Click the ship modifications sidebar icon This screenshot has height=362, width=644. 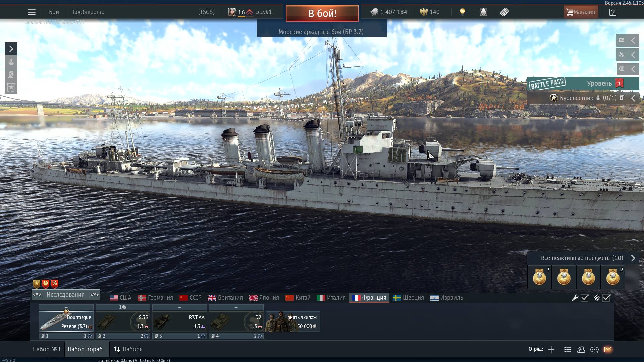coord(11,62)
